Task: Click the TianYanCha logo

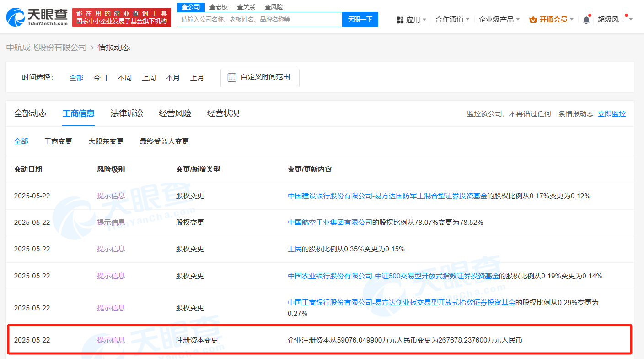Action: [37, 17]
